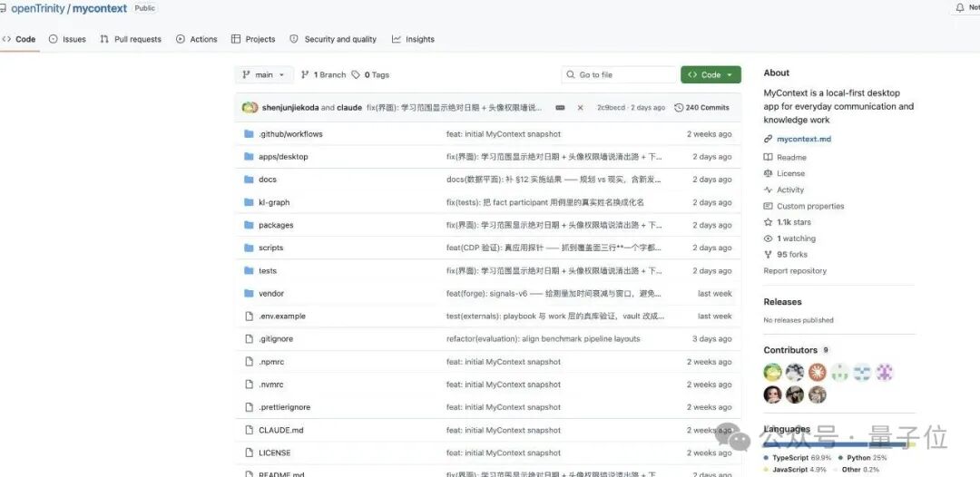Viewport: 980px width, 477px height.
Task: Open the main branch dropdown
Action: 264,75
